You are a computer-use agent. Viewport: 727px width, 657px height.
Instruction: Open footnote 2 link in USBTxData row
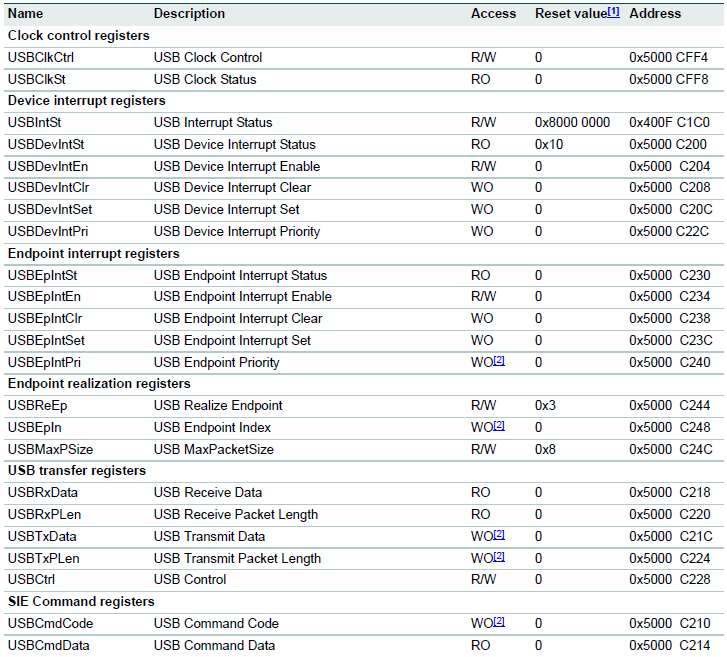point(499,535)
